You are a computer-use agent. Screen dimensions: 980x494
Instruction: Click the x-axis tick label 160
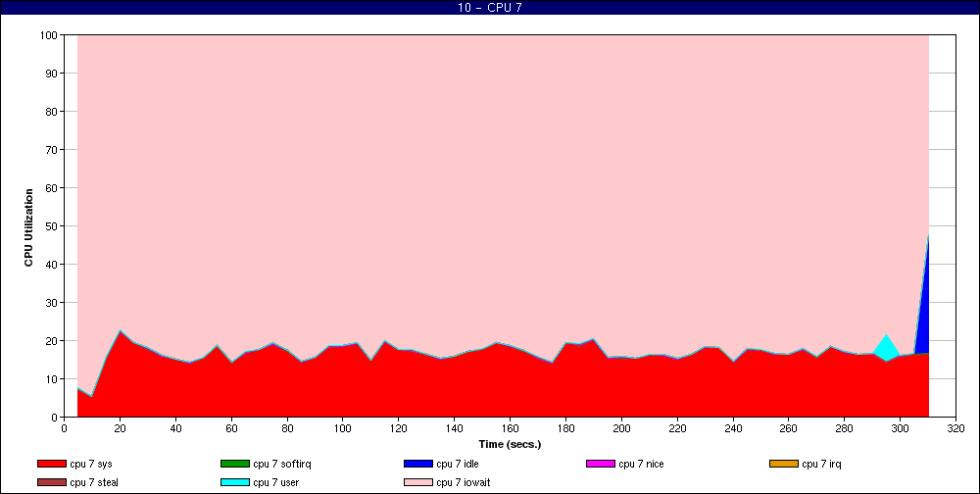coord(510,429)
